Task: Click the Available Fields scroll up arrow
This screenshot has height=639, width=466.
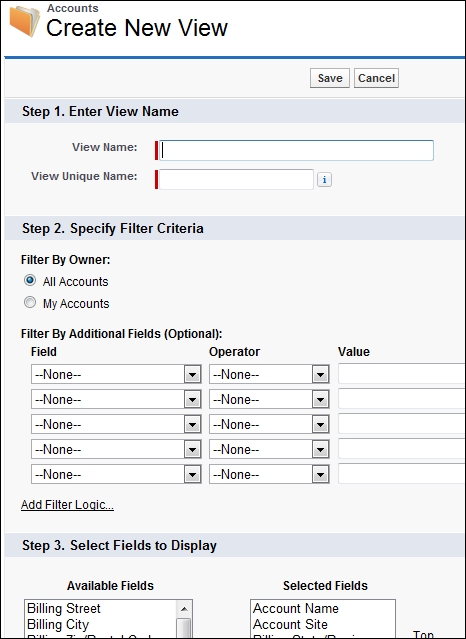Action: pyautogui.click(x=184, y=609)
